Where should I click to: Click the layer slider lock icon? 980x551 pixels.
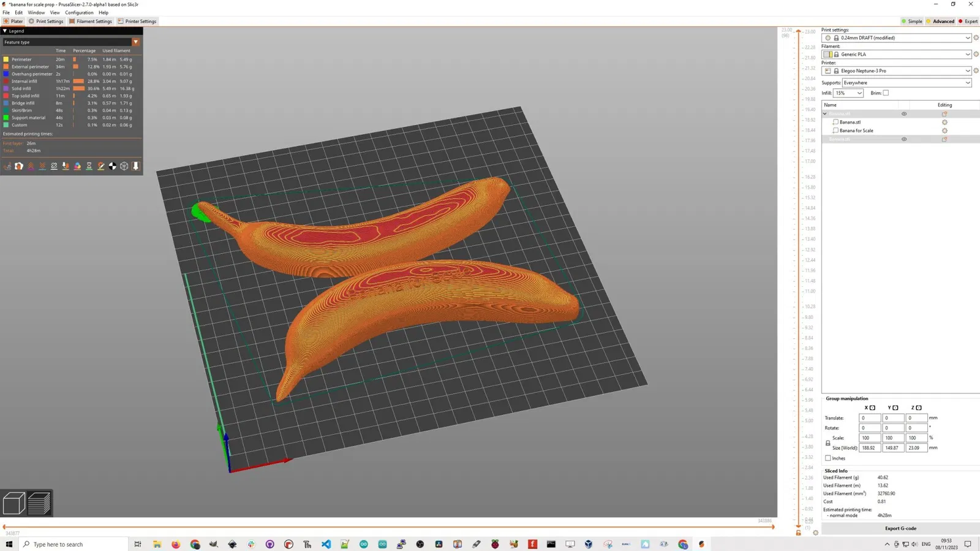[x=798, y=533]
